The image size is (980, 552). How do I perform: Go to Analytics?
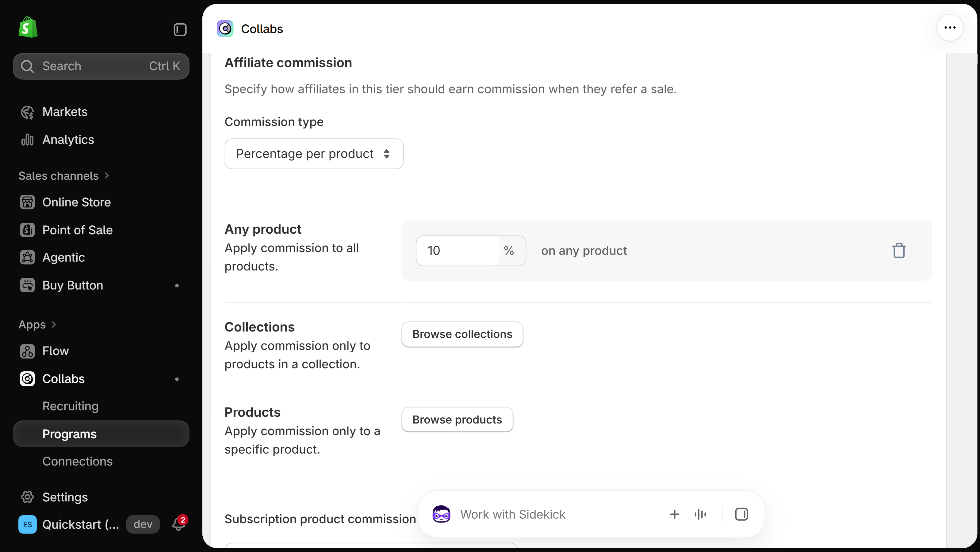(68, 140)
